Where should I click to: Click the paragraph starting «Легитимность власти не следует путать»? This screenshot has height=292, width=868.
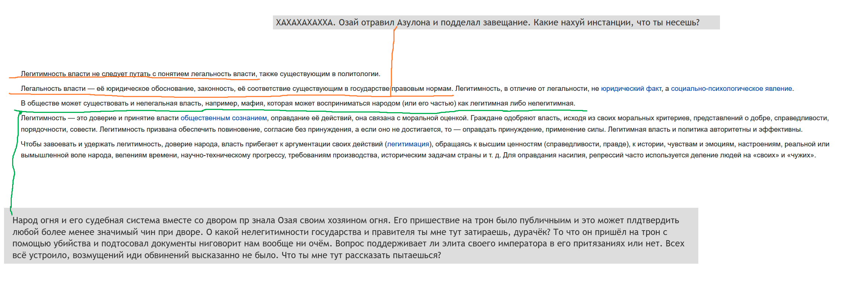click(201, 74)
